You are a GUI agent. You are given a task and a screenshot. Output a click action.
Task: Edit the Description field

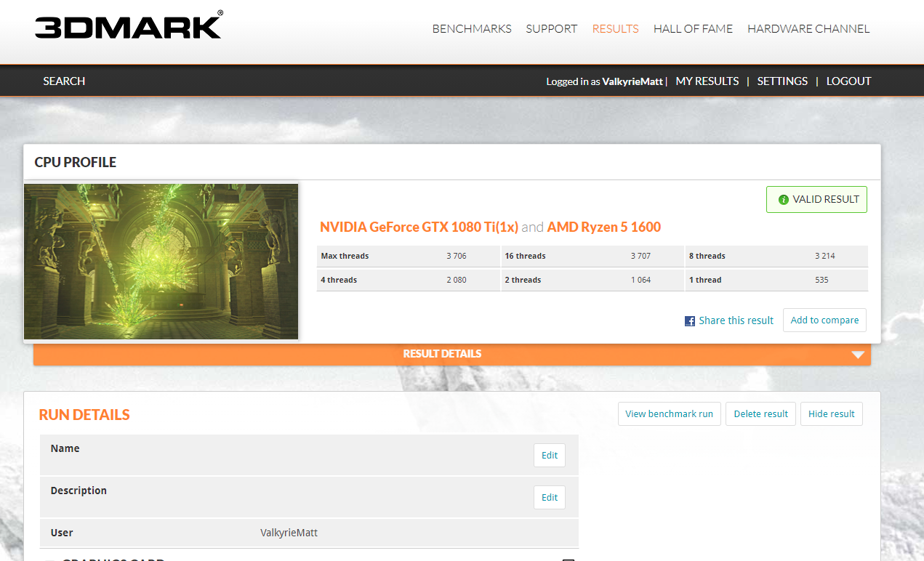550,498
